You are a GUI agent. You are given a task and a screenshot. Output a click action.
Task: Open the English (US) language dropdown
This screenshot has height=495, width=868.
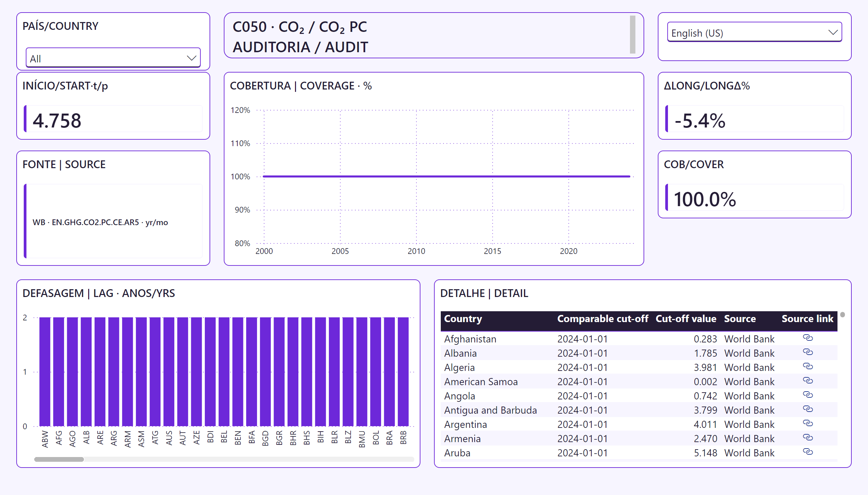(x=754, y=33)
